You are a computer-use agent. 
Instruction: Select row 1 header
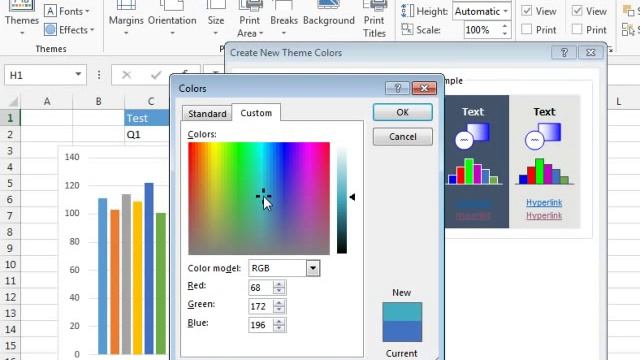tap(10, 118)
